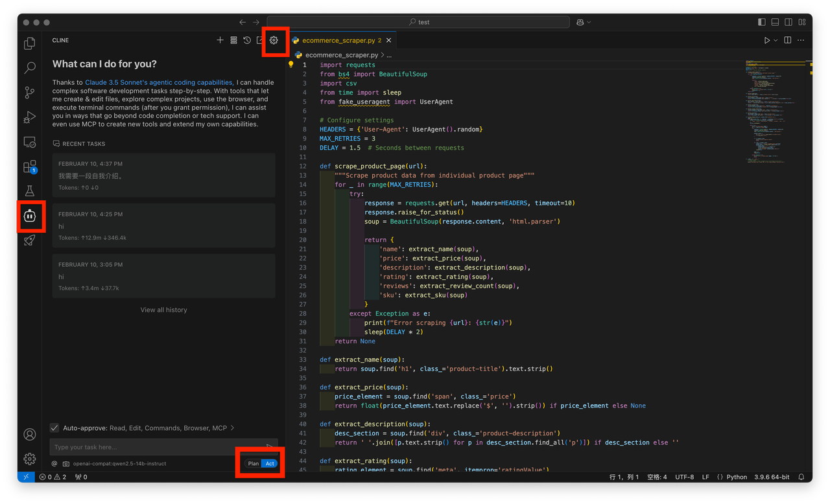Go forward with navigation arrow
The height and width of the screenshot is (504, 830).
(256, 22)
